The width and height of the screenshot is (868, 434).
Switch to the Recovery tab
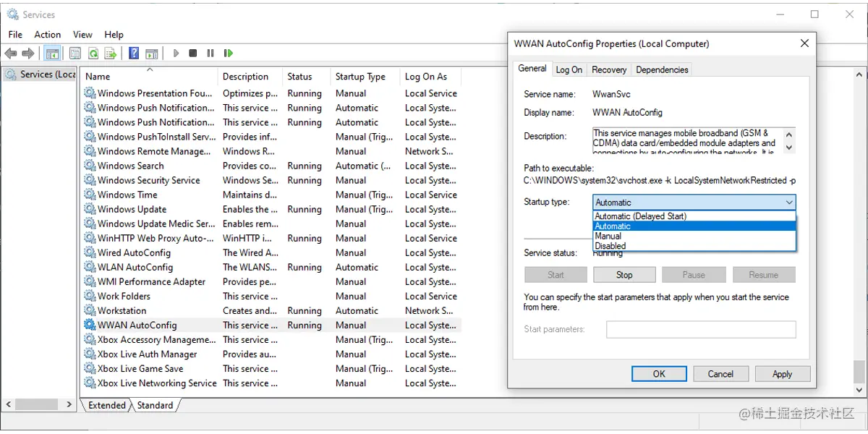point(609,69)
